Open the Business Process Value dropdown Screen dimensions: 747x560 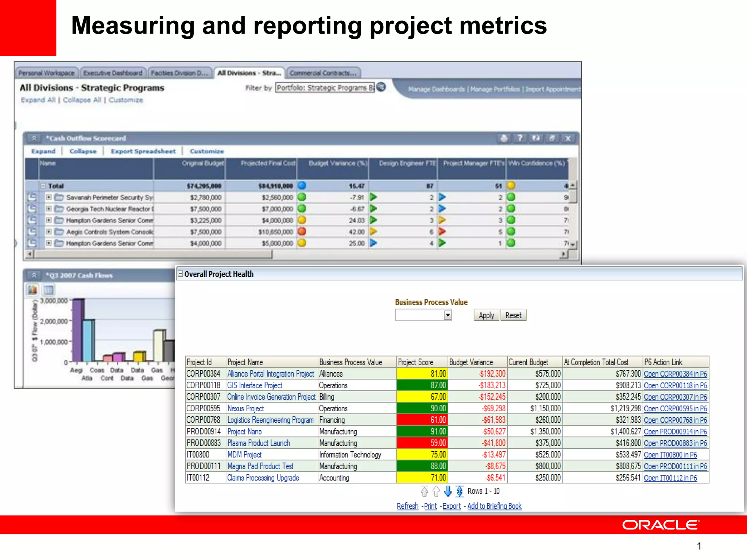pyautogui.click(x=448, y=315)
